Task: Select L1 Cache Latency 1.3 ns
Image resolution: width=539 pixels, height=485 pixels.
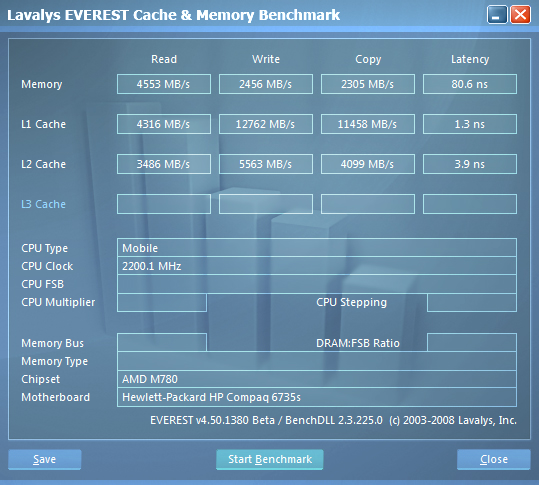Action: pyautogui.click(x=470, y=124)
